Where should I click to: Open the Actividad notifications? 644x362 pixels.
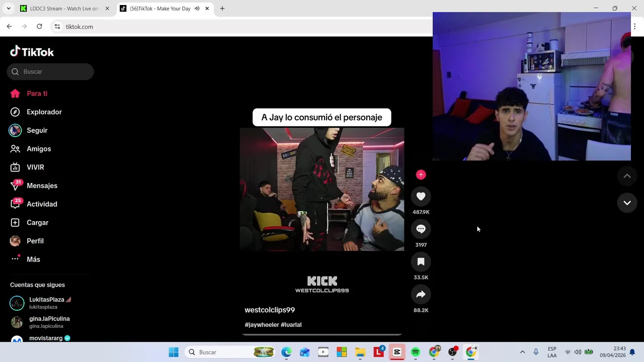point(34,204)
